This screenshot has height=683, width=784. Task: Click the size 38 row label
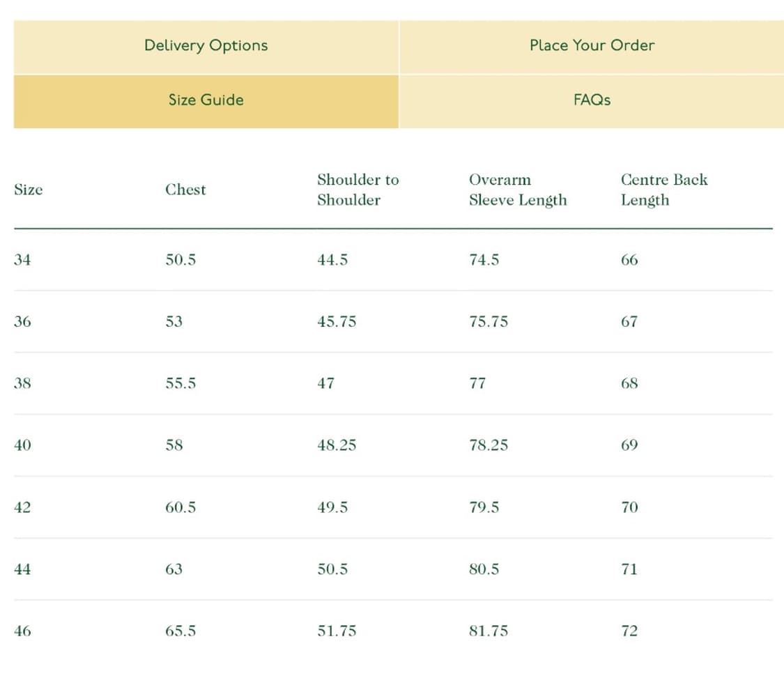click(x=22, y=383)
